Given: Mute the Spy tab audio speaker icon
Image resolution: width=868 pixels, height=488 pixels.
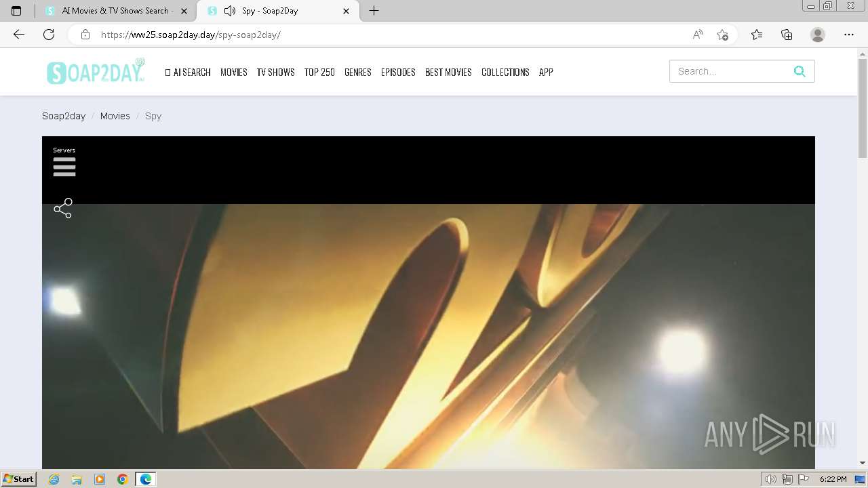Looking at the screenshot, I should (x=230, y=11).
